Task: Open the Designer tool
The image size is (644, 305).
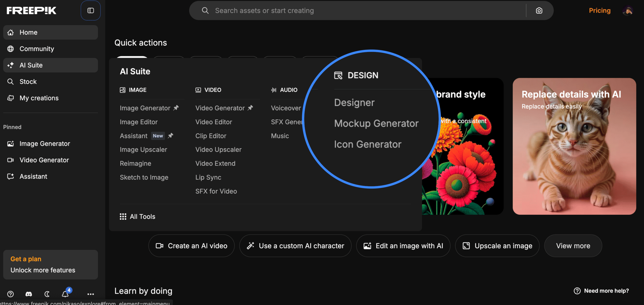Action: (354, 103)
